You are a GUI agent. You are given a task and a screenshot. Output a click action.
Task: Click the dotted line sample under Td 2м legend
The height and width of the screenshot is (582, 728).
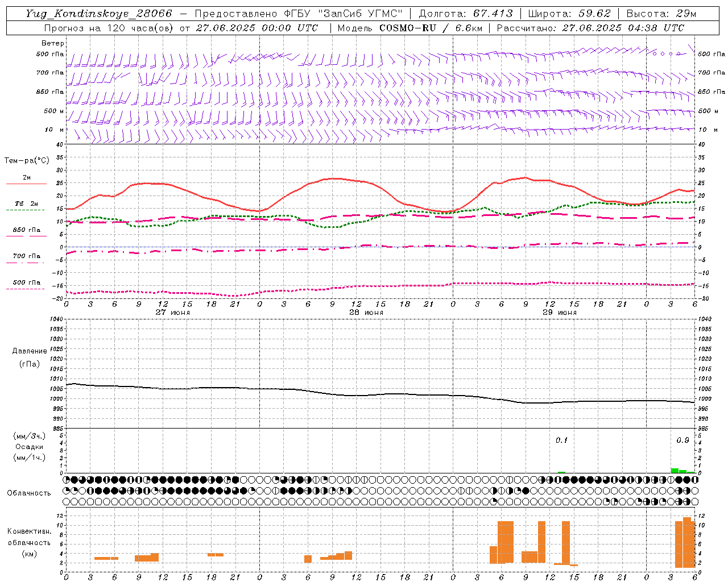tap(26, 210)
